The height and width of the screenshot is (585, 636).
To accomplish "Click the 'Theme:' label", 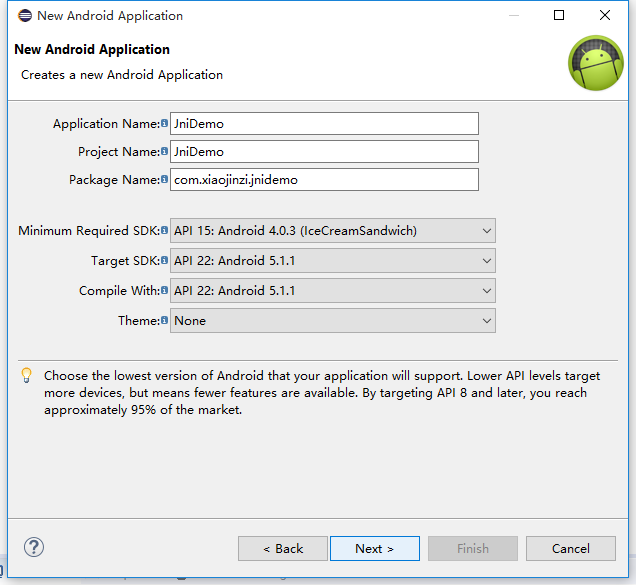I will (x=139, y=320).
